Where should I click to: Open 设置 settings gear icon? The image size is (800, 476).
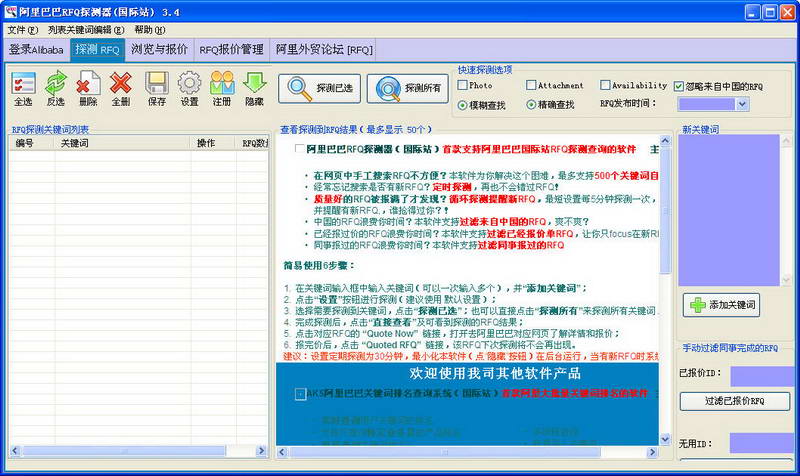189,88
